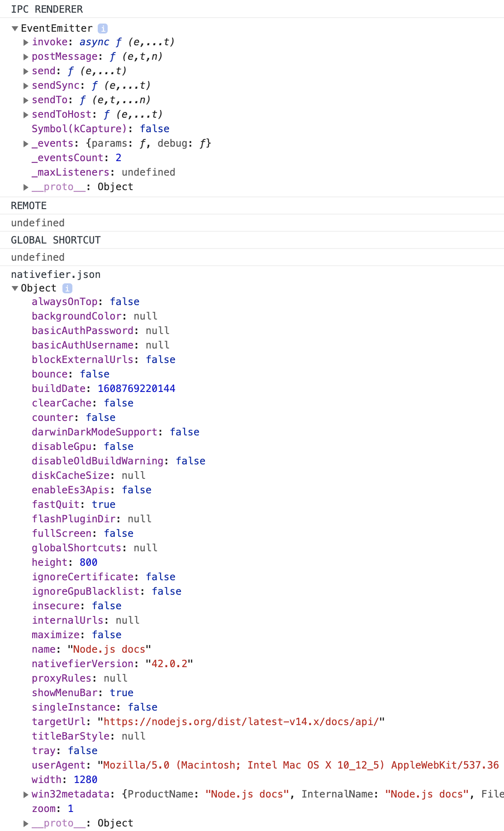Click the zoom value 1
This screenshot has height=831, width=504.
[x=71, y=808]
